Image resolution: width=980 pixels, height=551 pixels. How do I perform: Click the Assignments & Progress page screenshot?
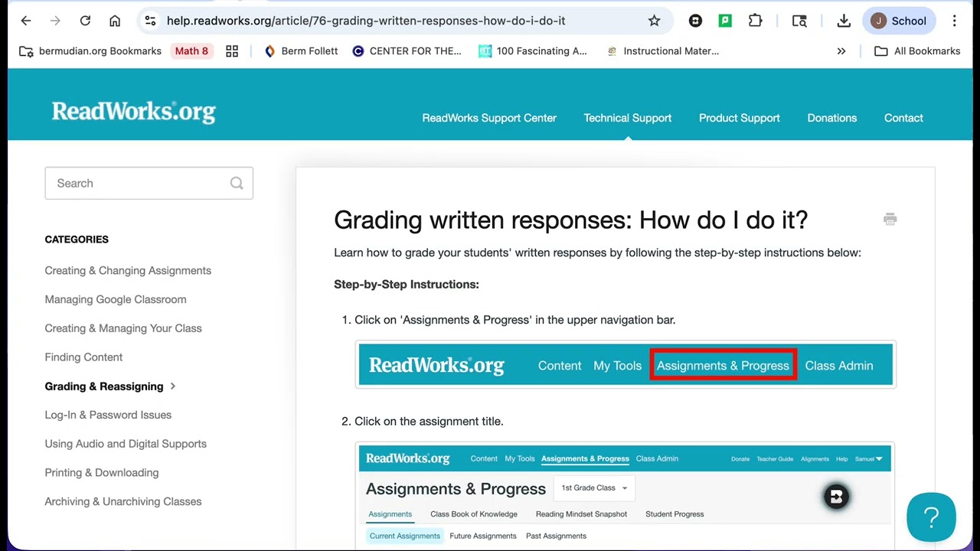tap(626, 496)
